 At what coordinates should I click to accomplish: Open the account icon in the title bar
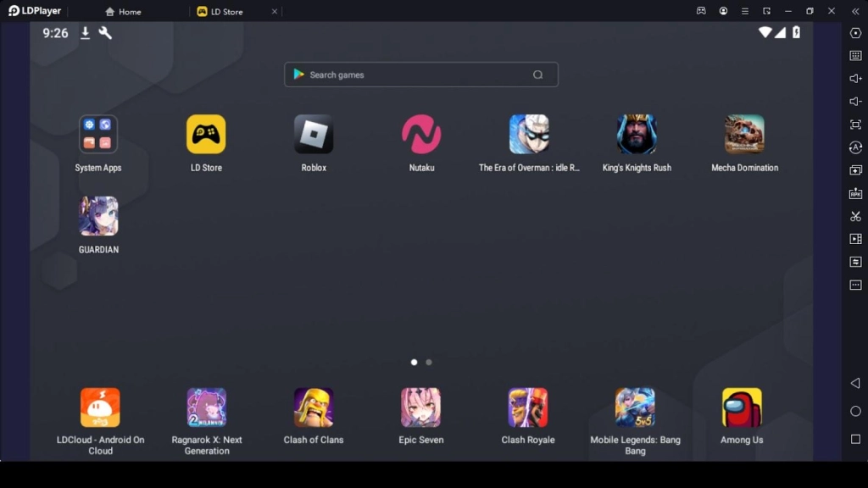click(x=723, y=11)
